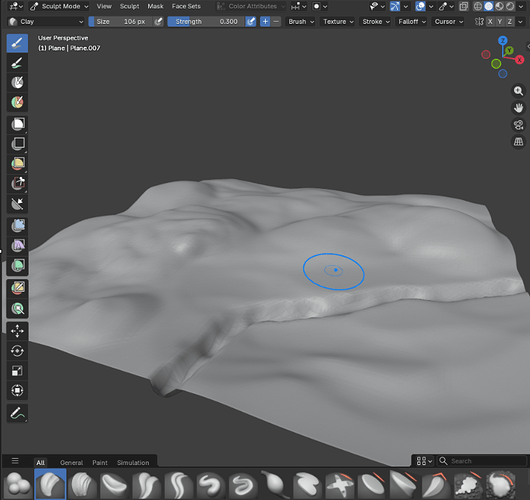Switch to material preview shading

pos(499,6)
